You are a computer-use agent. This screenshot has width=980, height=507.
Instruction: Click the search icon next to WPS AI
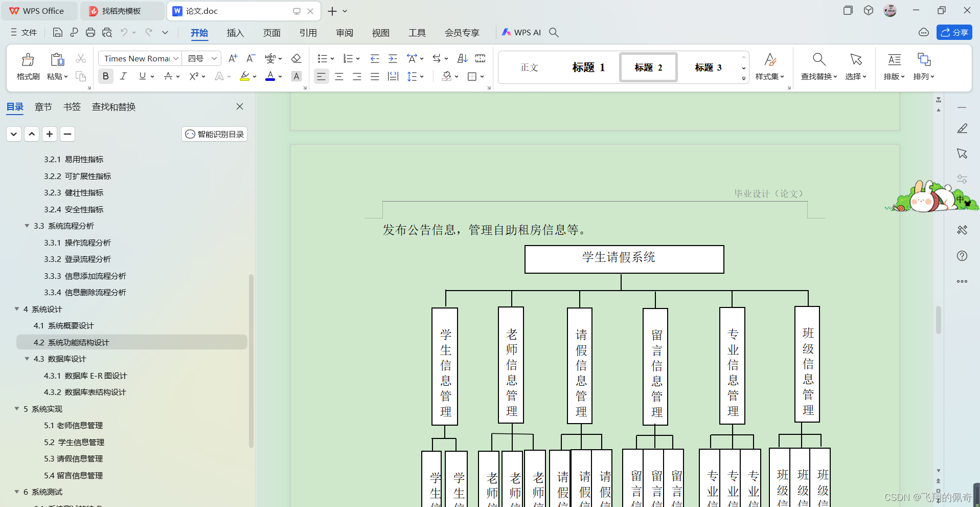click(554, 33)
